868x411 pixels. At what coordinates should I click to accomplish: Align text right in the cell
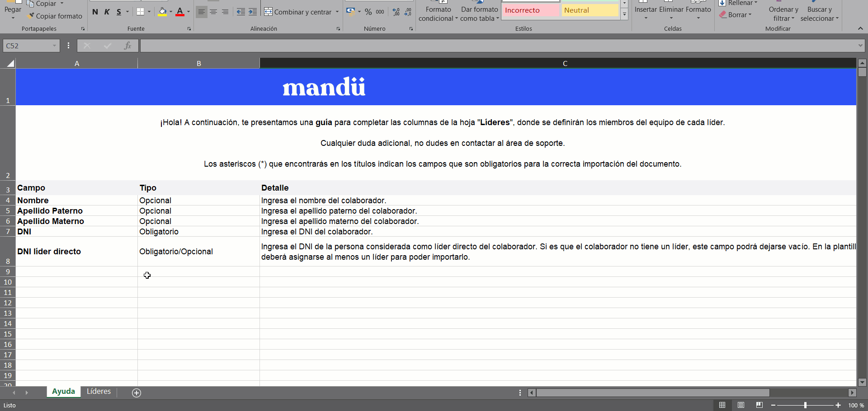[225, 12]
